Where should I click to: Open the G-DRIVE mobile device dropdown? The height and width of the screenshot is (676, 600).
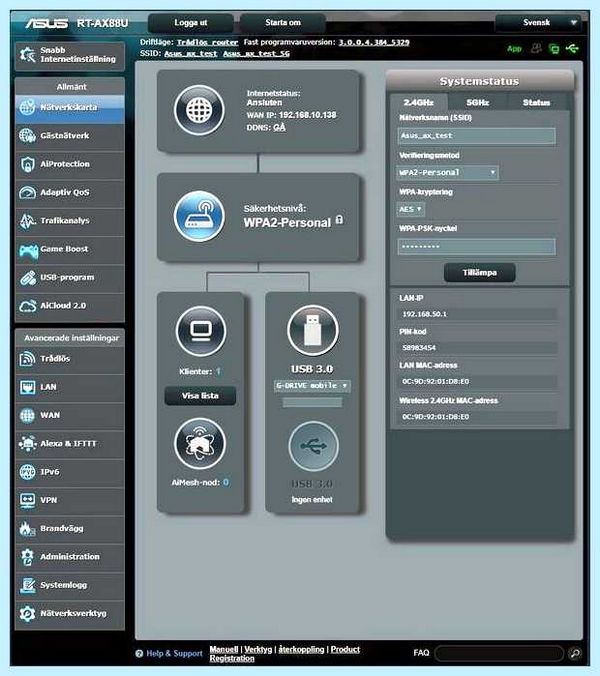pos(312,385)
